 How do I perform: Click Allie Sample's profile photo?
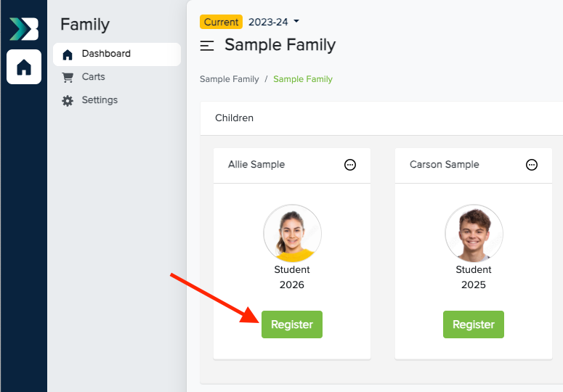(292, 233)
